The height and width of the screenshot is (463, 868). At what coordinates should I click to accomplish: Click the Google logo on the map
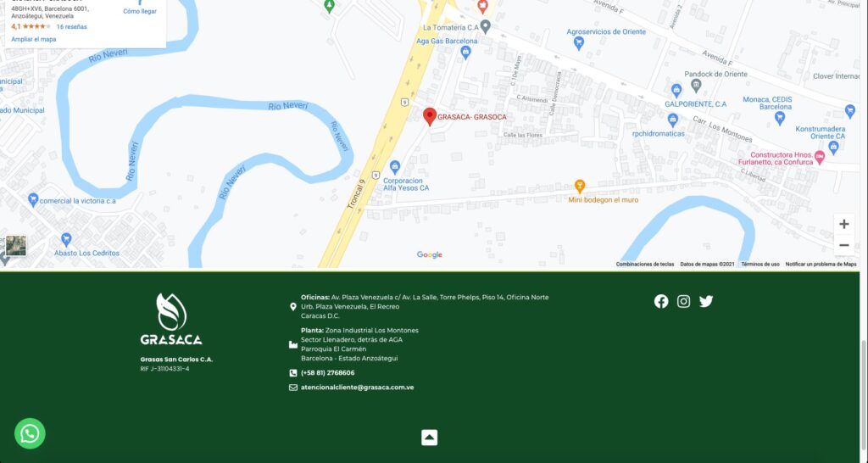click(x=430, y=254)
